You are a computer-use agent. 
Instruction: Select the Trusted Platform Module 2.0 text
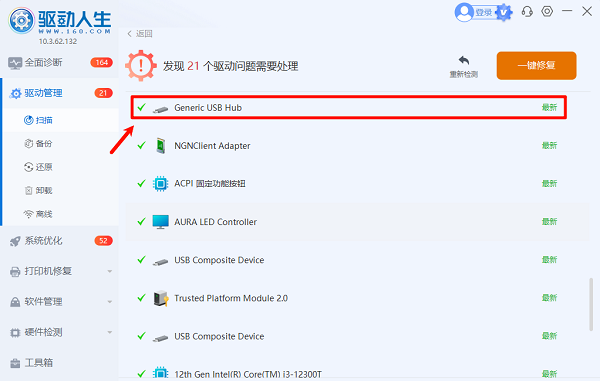[x=231, y=298]
